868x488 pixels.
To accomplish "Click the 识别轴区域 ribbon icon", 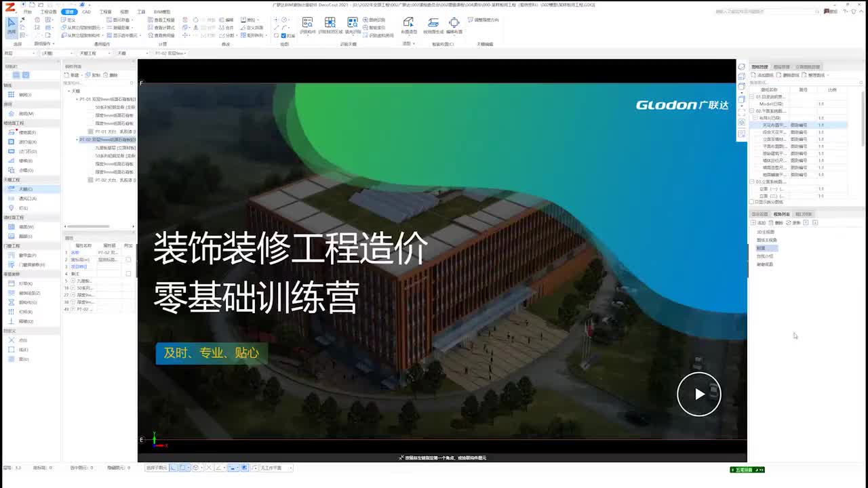I will 330,26.
